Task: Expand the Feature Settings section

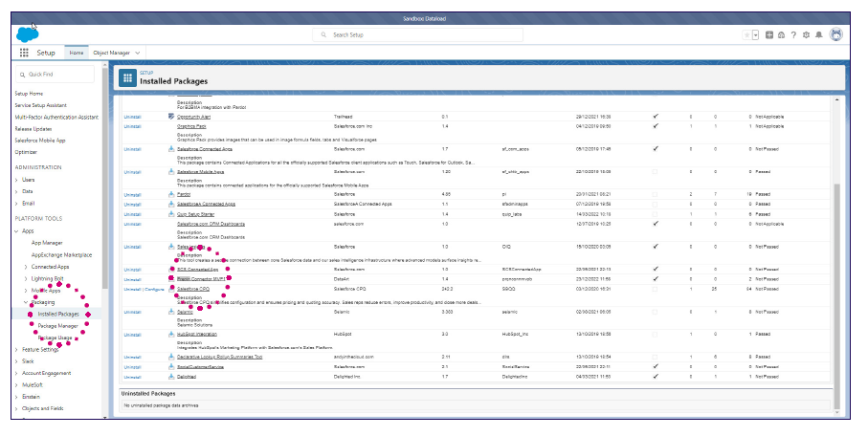Action: tap(16, 350)
